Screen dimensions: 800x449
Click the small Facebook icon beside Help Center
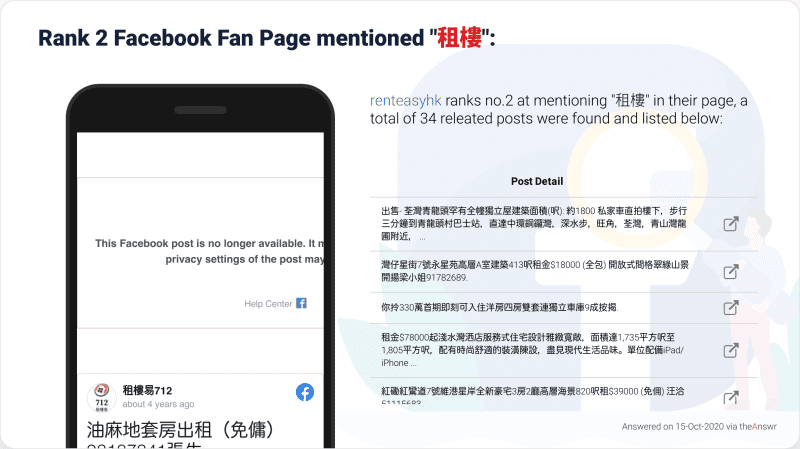click(x=302, y=303)
